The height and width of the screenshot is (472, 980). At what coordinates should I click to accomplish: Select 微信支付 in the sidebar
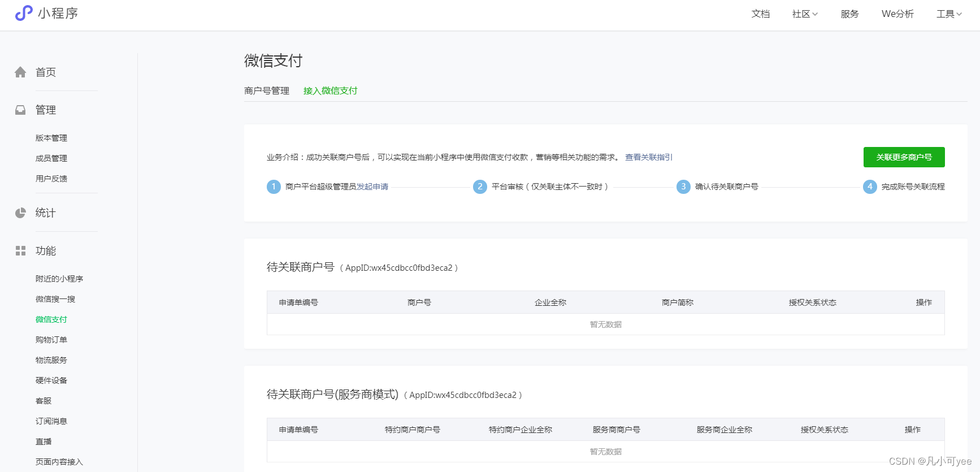[x=51, y=319]
